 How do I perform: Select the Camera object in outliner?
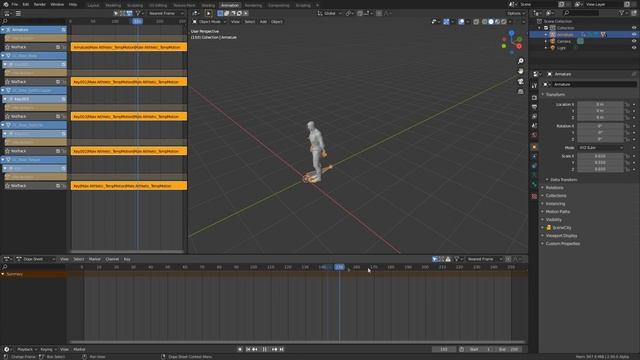coord(564,41)
